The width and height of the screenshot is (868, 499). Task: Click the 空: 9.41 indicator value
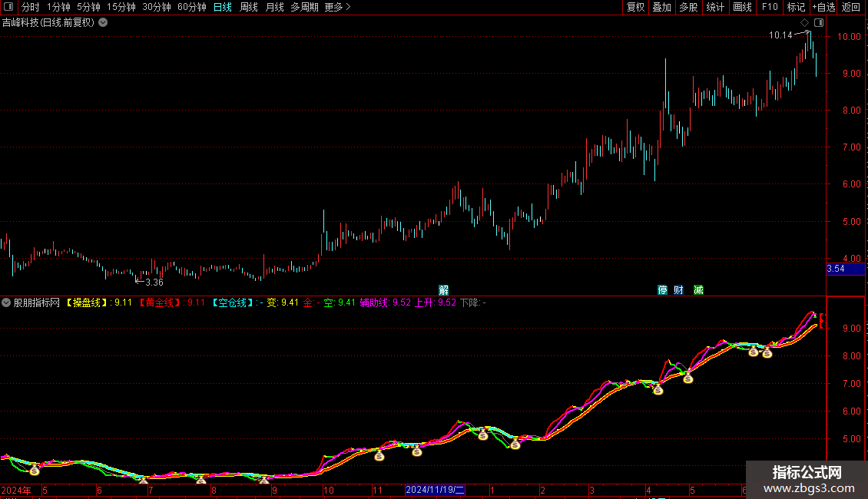tap(340, 302)
